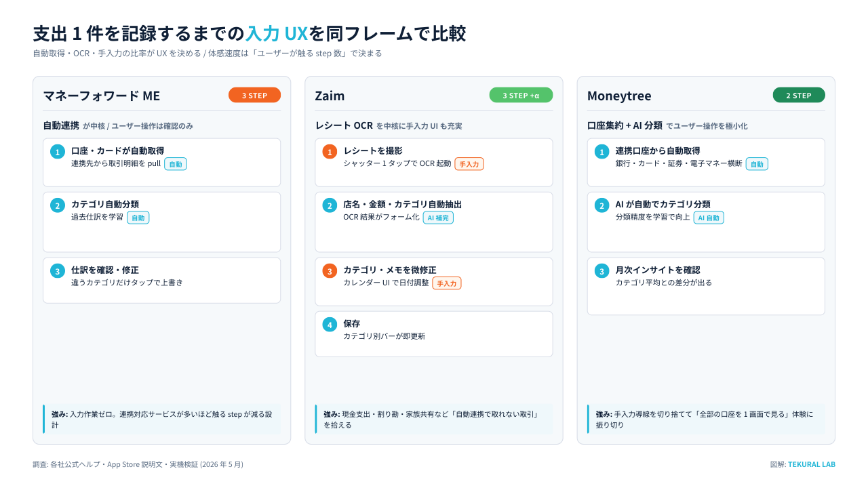This screenshot has height=488, width=868.
Task: Click the AI が自動でカテゴリ分類 step title
Action: (x=663, y=204)
